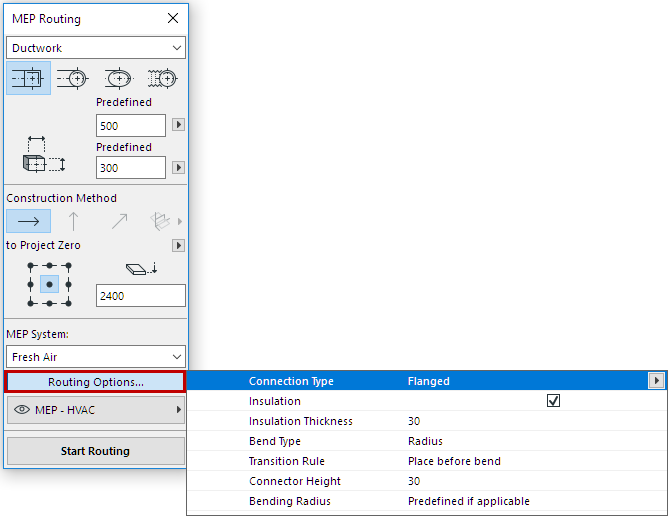Select the circular duct shape icon
The height and width of the screenshot is (518, 671).
[73, 78]
